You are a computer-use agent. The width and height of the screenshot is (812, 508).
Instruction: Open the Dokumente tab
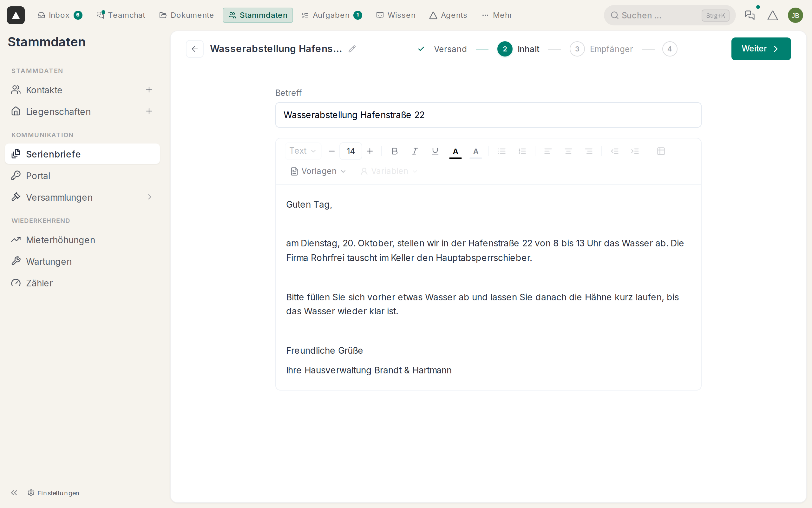(x=187, y=15)
